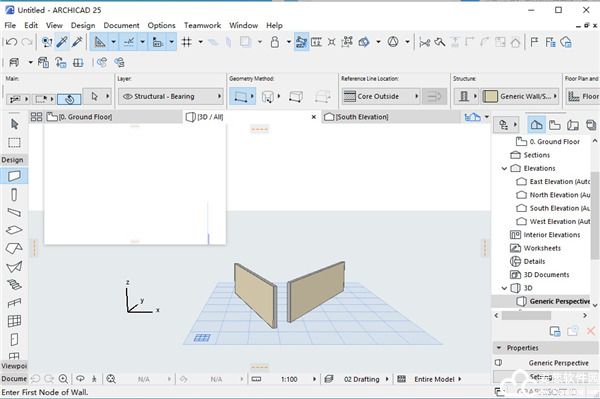The image size is (600, 399).
Task: Select the Beam tool
Action: 14,212
